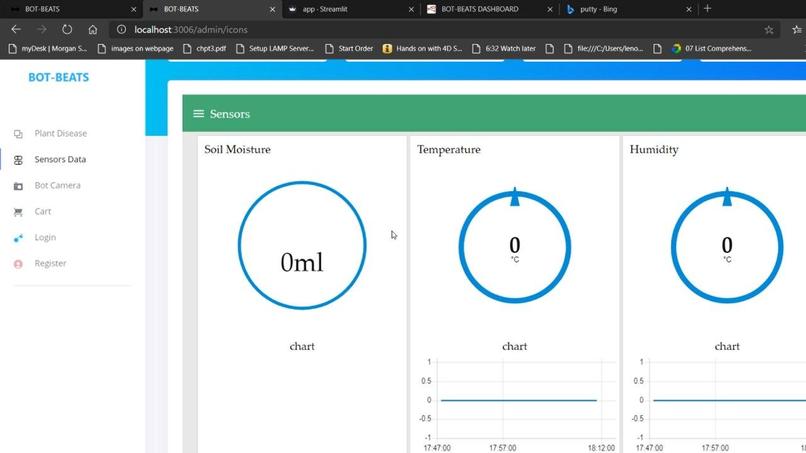View site info icon in the address bar

pos(121,30)
